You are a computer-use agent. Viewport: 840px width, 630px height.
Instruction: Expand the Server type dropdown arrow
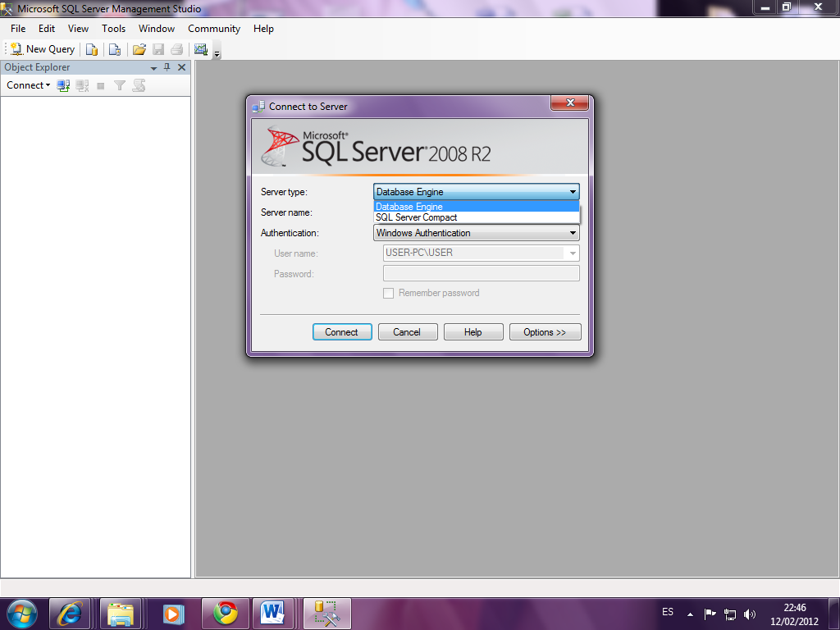(x=572, y=192)
